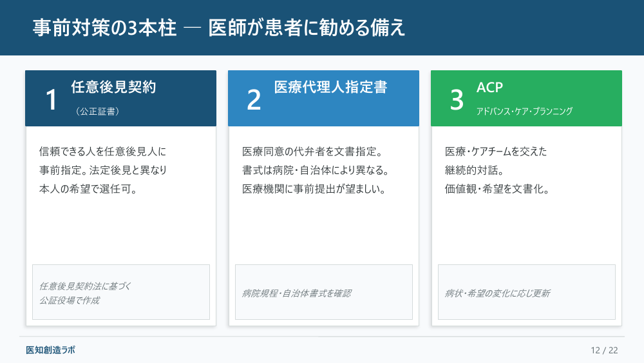This screenshot has width=644, height=363.
Task: Click the アドバンス・ケア・プランニング subtitle
Action: pos(524,112)
